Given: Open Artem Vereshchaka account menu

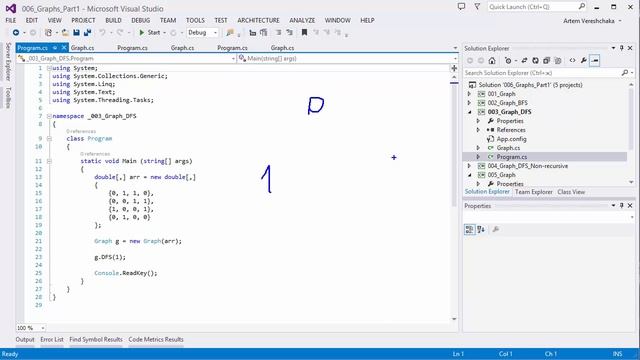Looking at the screenshot, I should (x=592, y=21).
